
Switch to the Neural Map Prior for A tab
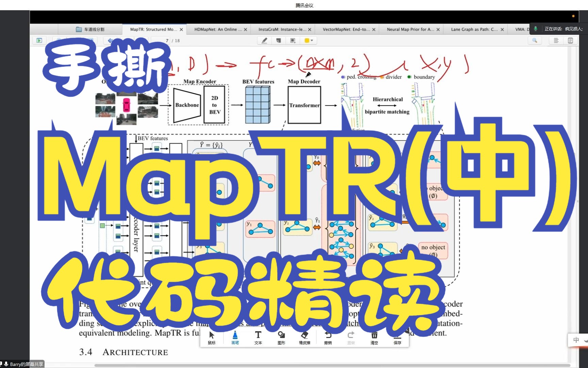pyautogui.click(x=410, y=29)
